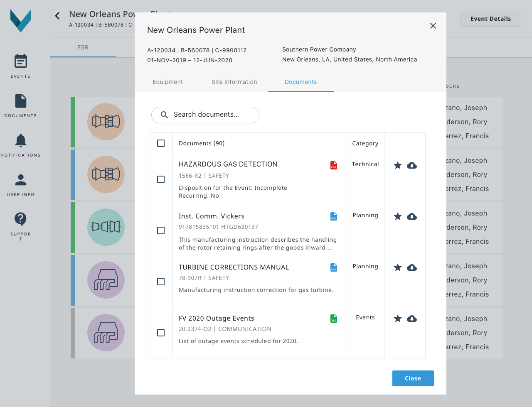Click '917815835101 HTGD630137' text
532x407 pixels.
[x=218, y=227]
